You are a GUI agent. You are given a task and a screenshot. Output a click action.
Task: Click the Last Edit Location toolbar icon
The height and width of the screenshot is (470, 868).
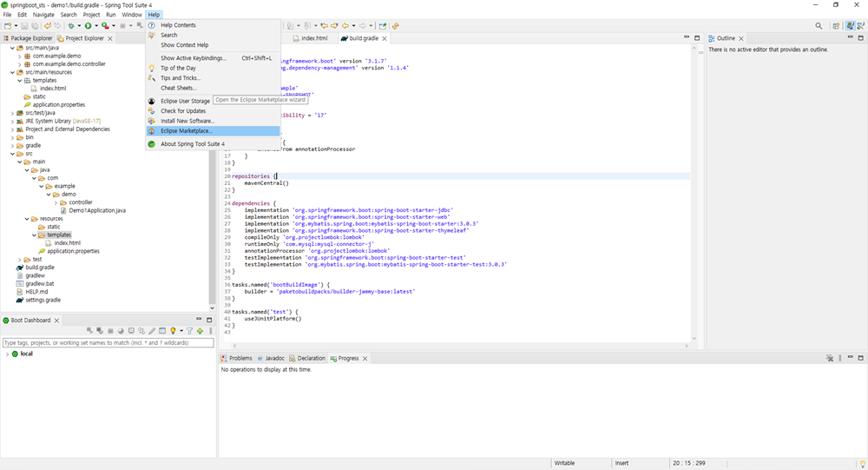click(x=325, y=25)
